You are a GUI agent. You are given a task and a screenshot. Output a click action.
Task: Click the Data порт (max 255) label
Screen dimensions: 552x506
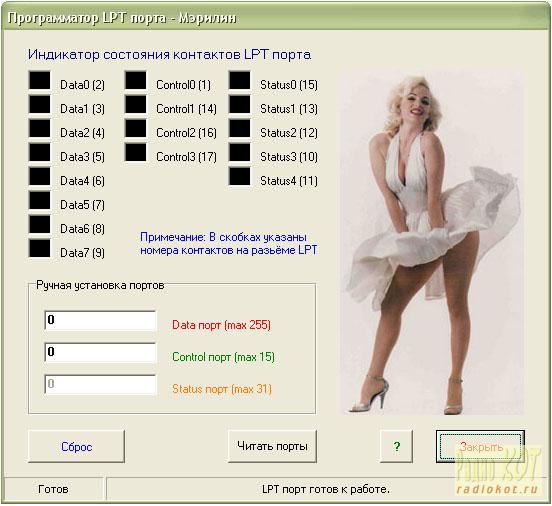coord(221,325)
